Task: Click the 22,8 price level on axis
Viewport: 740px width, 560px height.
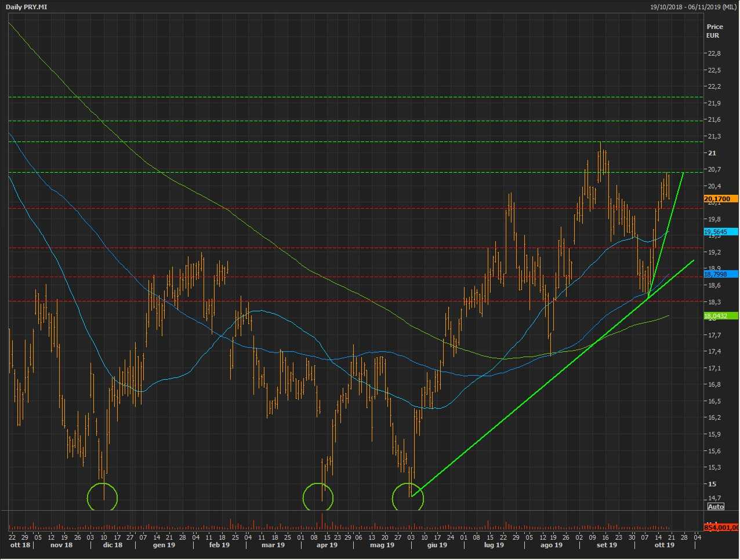Action: [713, 54]
